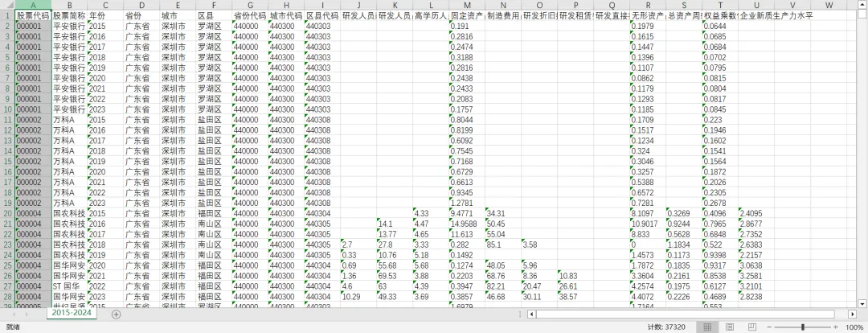Select cell with value 3.58
Screen dimensions: 868x333
pyautogui.click(x=539, y=245)
